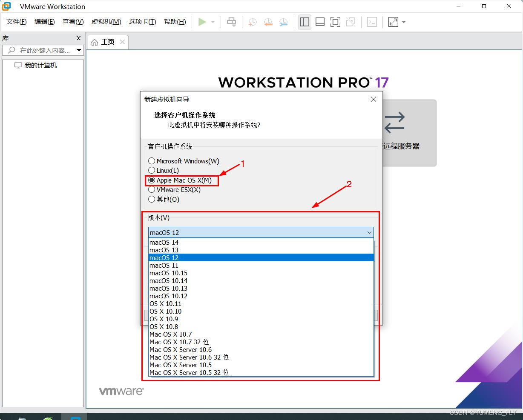This screenshot has width=523, height=420.
Task: Close the 主页 tab
Action: (x=122, y=42)
